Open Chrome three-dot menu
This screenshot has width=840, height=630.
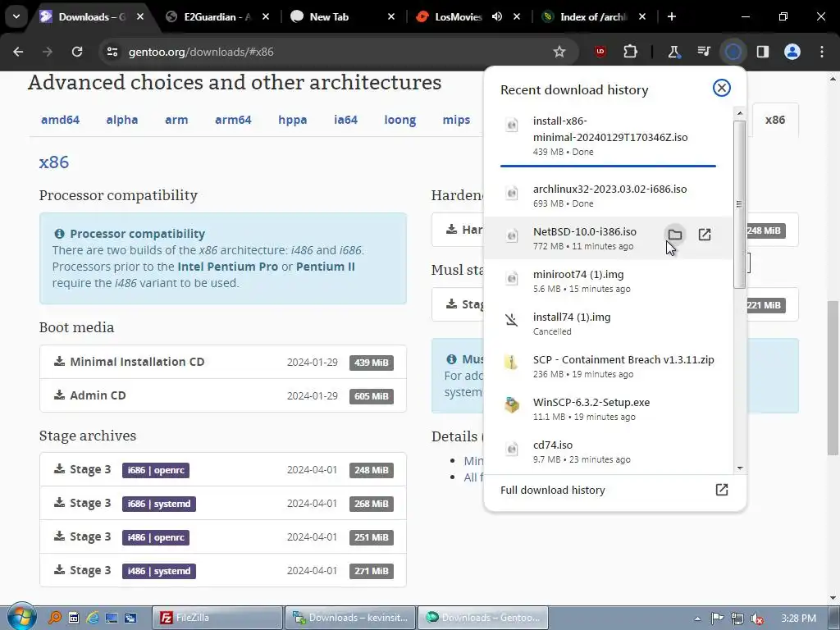[822, 52]
